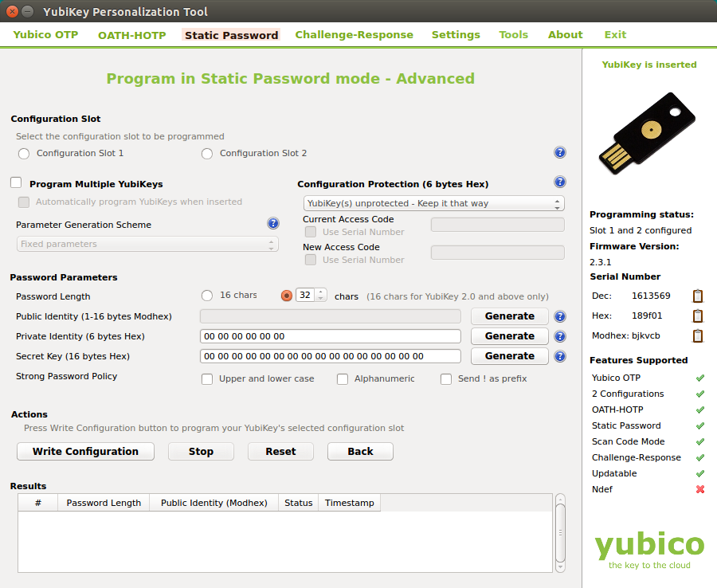Image resolution: width=717 pixels, height=588 pixels.
Task: Click the Stop button
Action: pyautogui.click(x=202, y=451)
